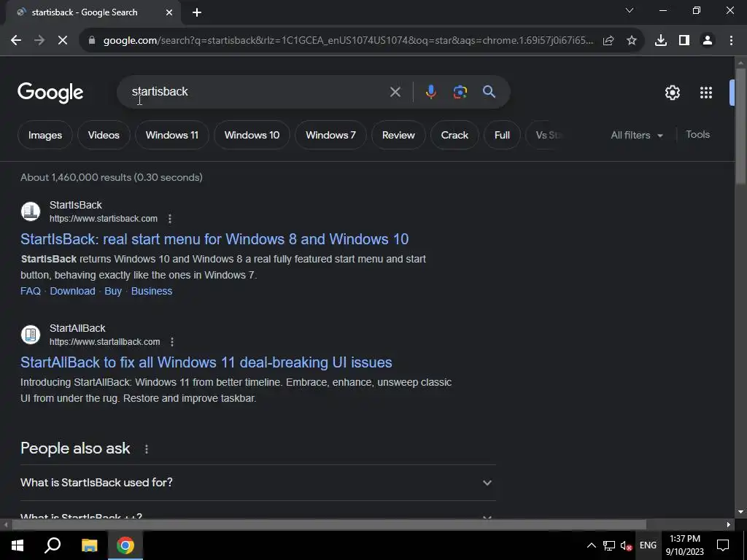Open the Business sitelink

click(152, 291)
